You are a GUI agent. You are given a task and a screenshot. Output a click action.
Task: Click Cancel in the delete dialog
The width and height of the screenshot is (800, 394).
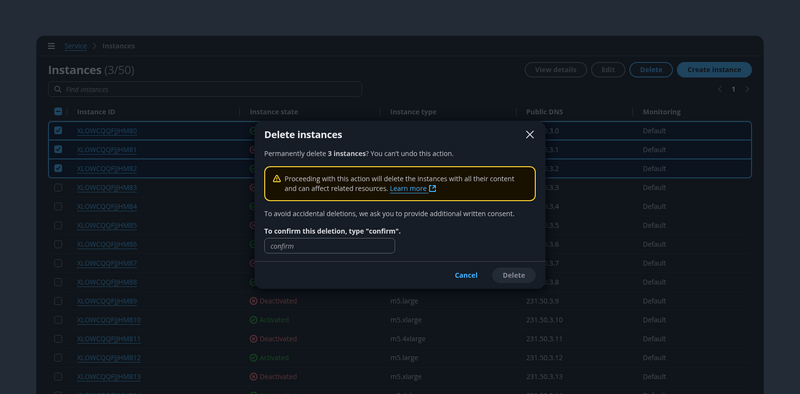(x=466, y=276)
